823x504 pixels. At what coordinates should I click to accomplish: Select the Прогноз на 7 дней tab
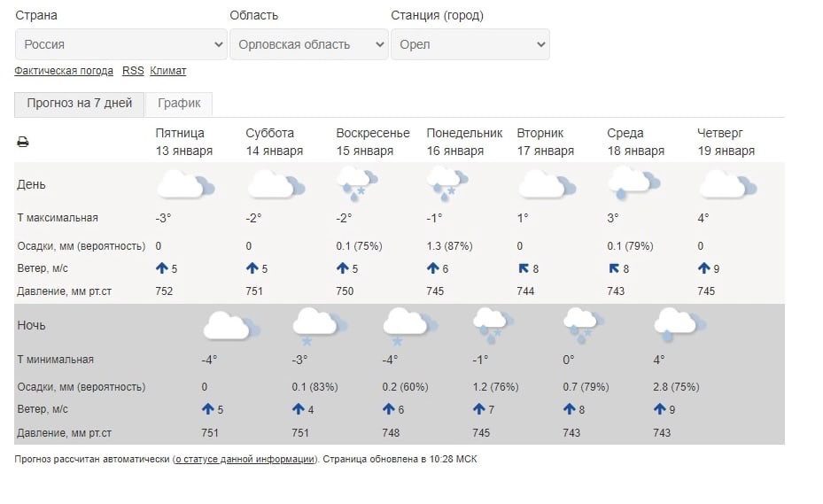[79, 104]
